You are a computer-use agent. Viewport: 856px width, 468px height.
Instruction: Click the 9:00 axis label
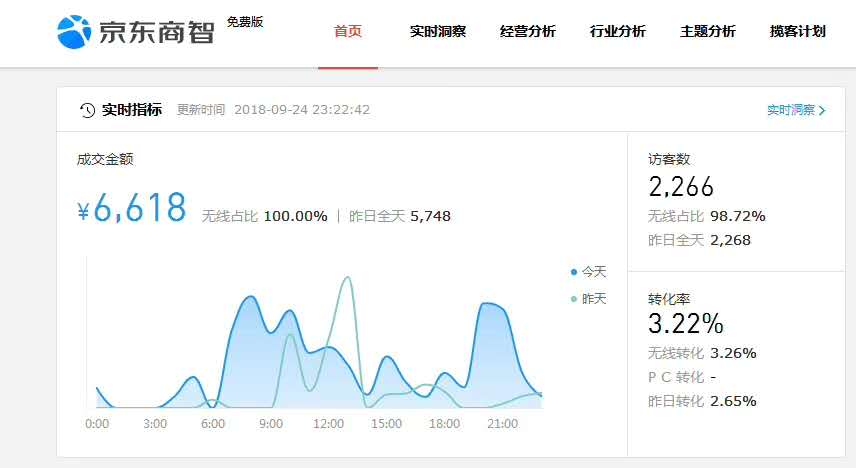click(271, 424)
